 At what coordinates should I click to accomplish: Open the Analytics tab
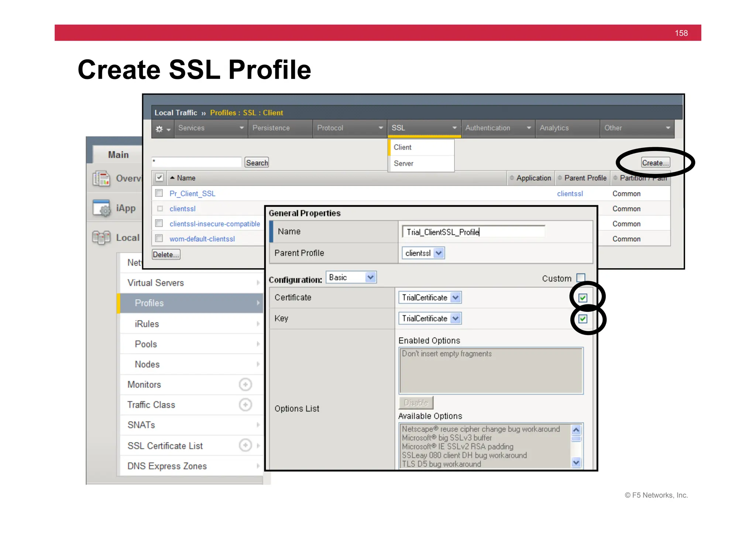tap(568, 128)
